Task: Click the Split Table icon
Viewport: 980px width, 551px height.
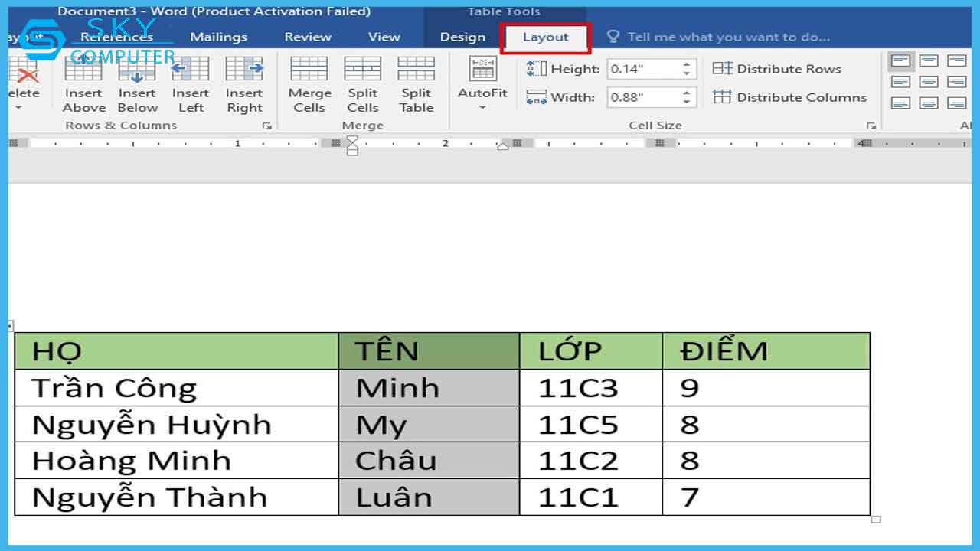Action: pos(416,84)
